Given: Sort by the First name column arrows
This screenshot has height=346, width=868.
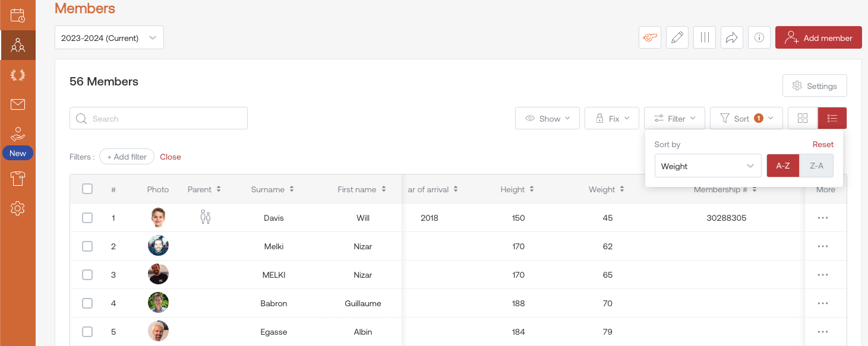Looking at the screenshot, I should [384, 189].
